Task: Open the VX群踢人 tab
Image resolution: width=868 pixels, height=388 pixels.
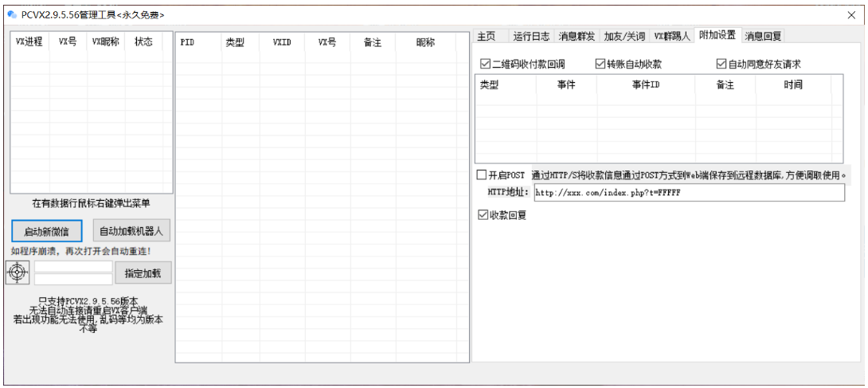Action: [672, 36]
